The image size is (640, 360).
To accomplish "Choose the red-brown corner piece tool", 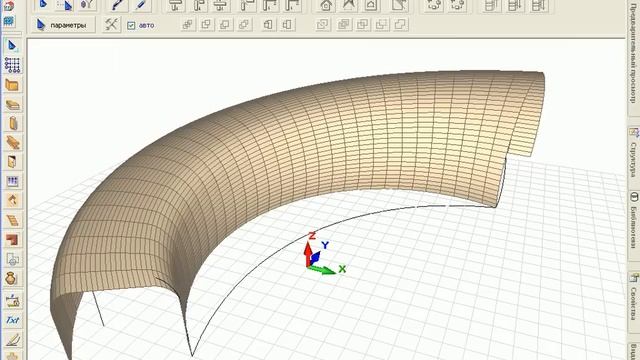I will (x=12, y=239).
